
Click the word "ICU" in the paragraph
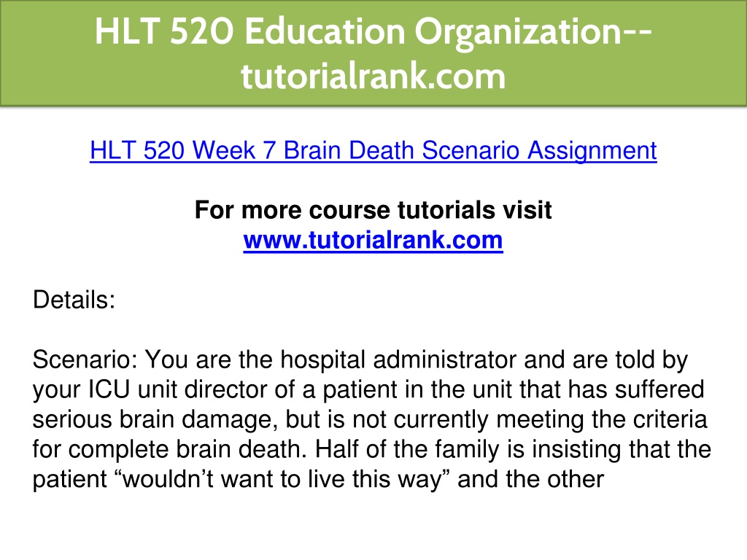coord(109,389)
